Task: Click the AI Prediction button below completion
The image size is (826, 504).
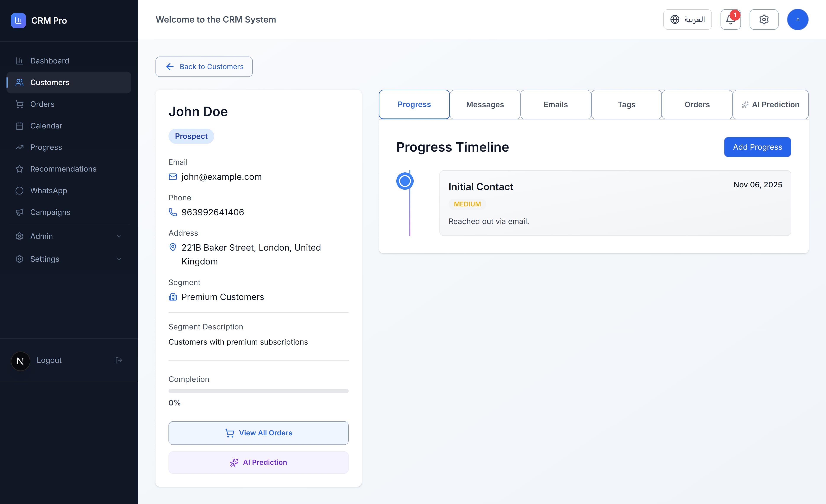Action: point(258,462)
